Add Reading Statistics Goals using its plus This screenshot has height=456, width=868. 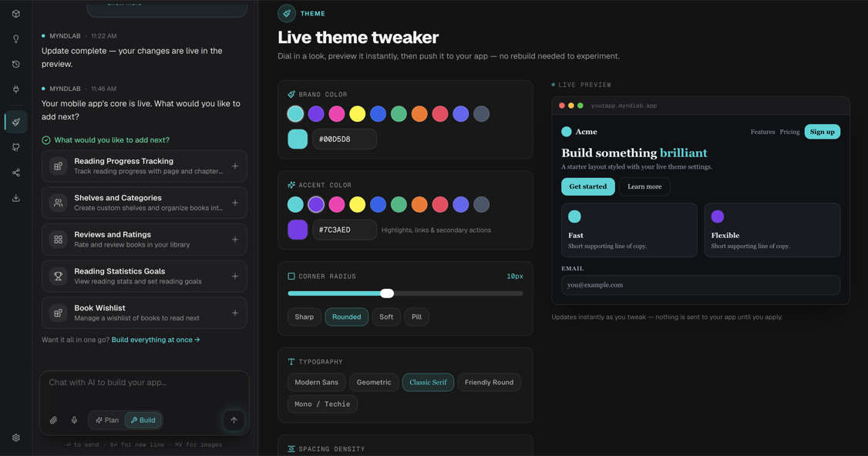coord(235,277)
